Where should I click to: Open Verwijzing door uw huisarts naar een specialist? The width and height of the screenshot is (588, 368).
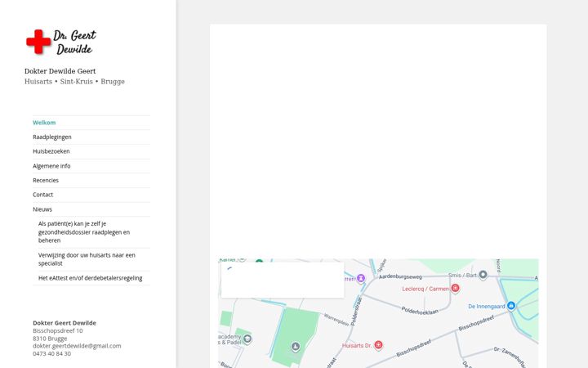(87, 259)
